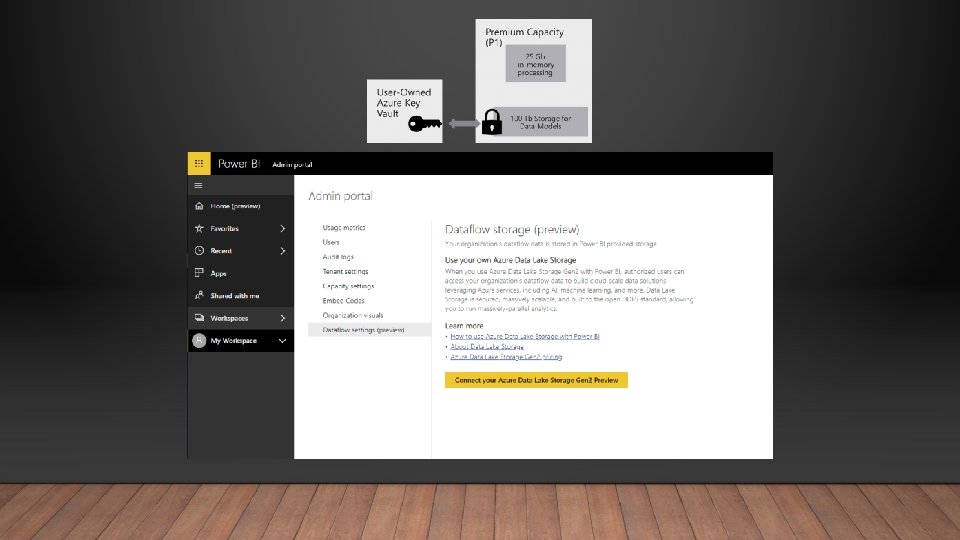Open the app launcher waffle icon
This screenshot has width=960, height=540.
[x=199, y=163]
